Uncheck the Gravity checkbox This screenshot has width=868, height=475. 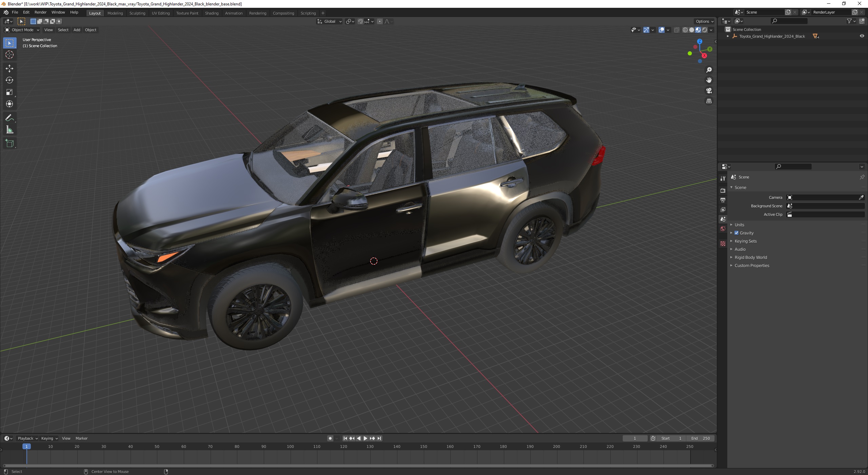tap(736, 233)
